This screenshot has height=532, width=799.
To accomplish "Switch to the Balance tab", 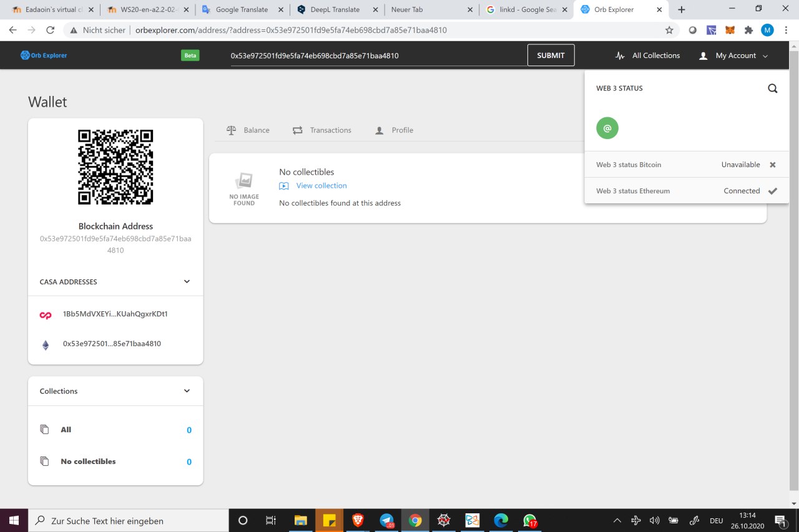I will click(x=248, y=130).
